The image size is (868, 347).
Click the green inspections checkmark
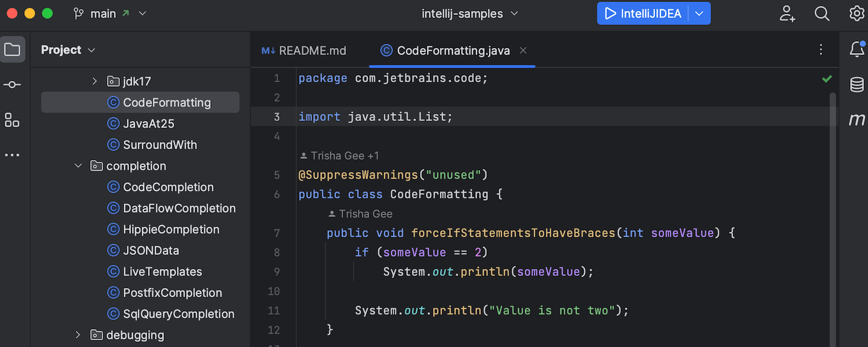click(x=826, y=79)
